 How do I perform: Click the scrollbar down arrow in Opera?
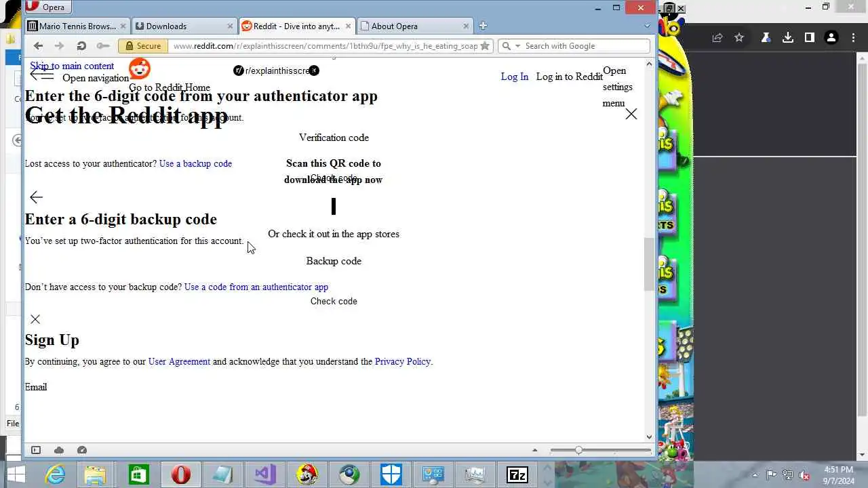(649, 437)
